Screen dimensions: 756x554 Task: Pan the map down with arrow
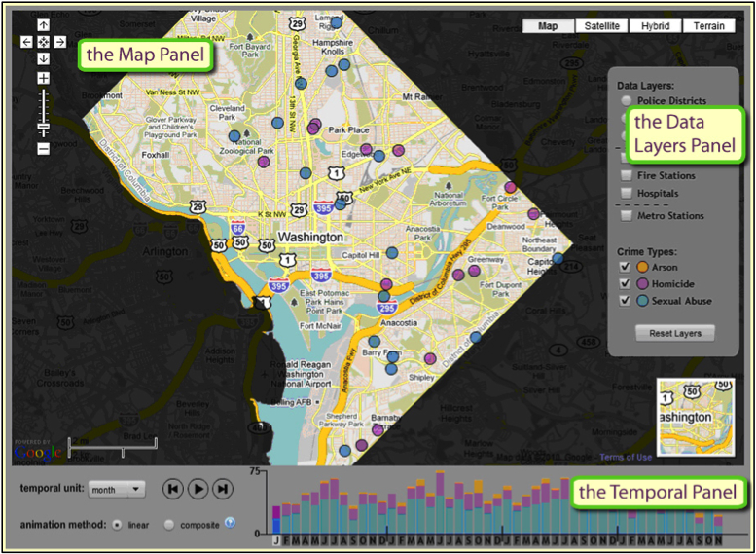[43, 58]
